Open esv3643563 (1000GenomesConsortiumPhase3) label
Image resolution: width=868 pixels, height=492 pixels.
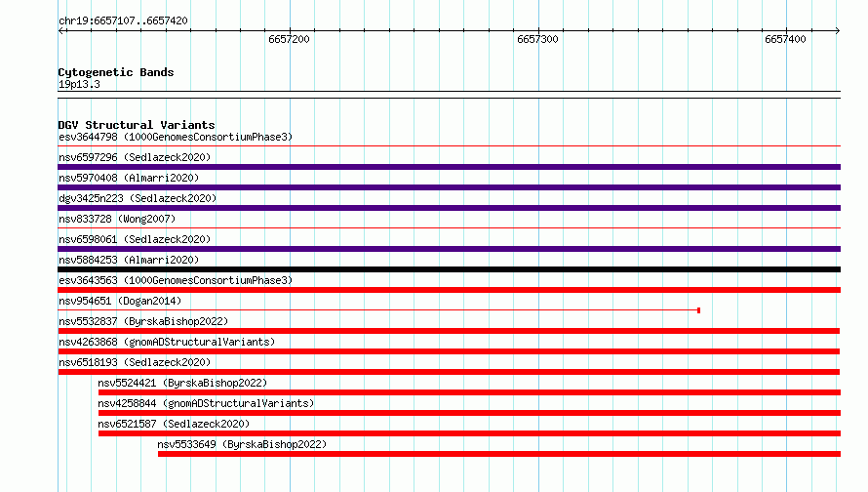click(x=176, y=280)
